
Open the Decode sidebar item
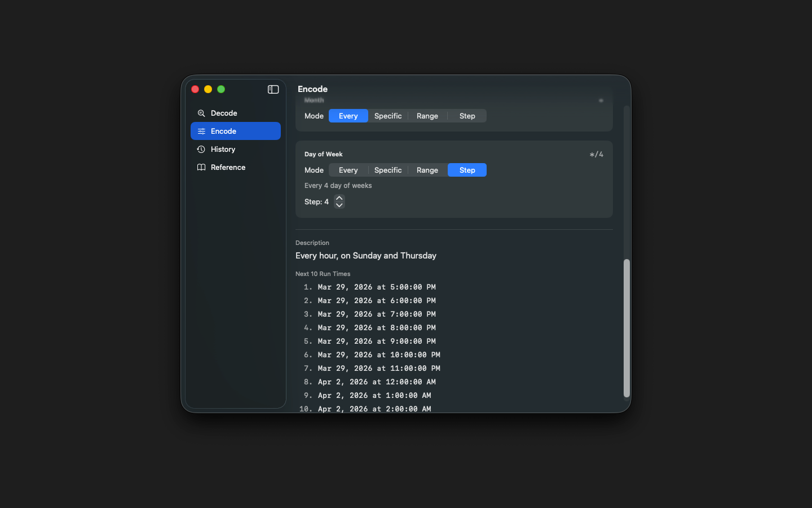point(236,113)
